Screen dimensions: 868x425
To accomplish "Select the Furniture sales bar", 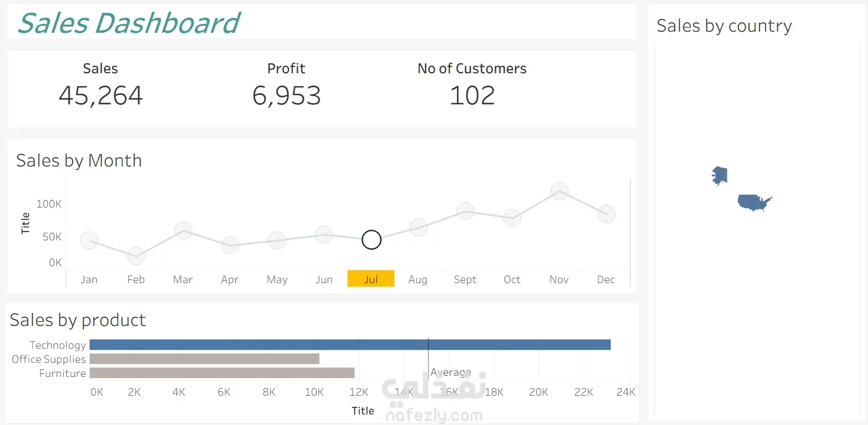I will pyautogui.click(x=222, y=373).
